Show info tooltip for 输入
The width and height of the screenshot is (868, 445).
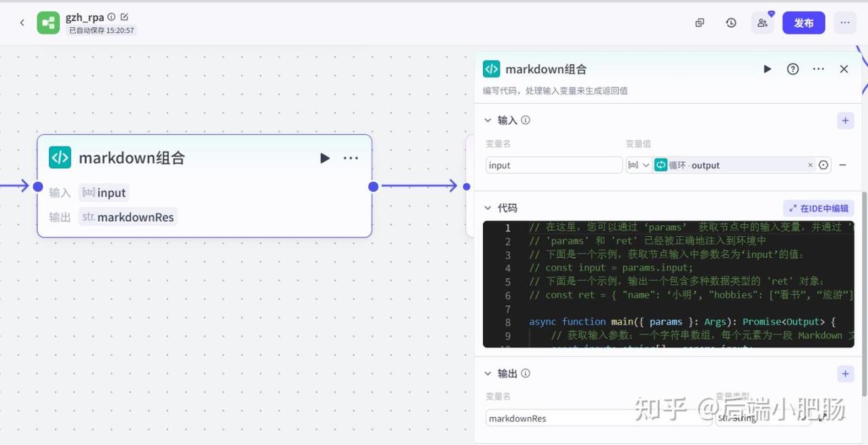point(526,120)
